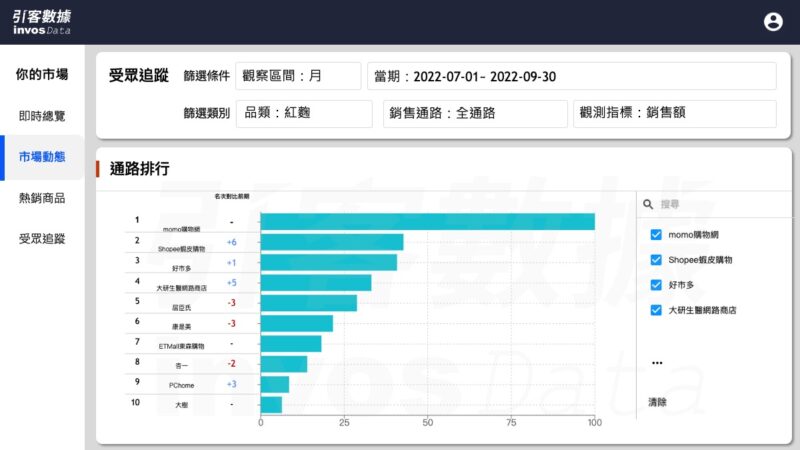Viewport: 800px width, 450px height.
Task: Switch to 市場動態 in the sidebar
Action: 42,157
